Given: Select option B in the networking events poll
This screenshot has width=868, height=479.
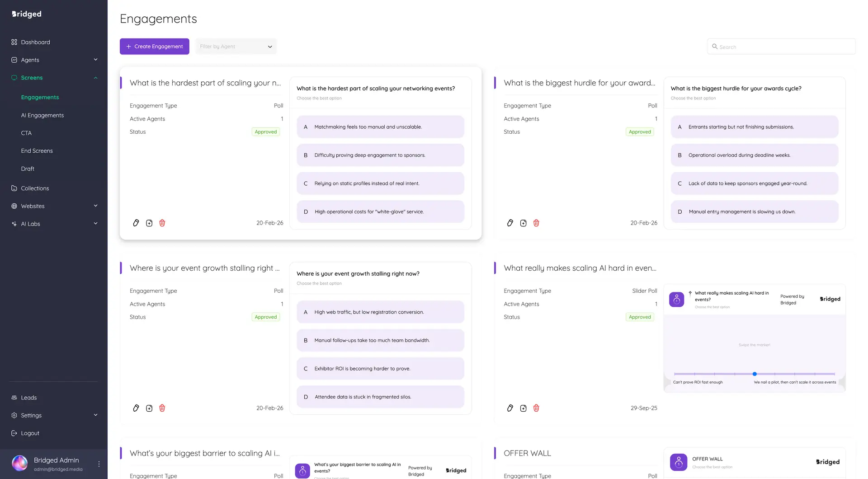Looking at the screenshot, I should pos(380,155).
